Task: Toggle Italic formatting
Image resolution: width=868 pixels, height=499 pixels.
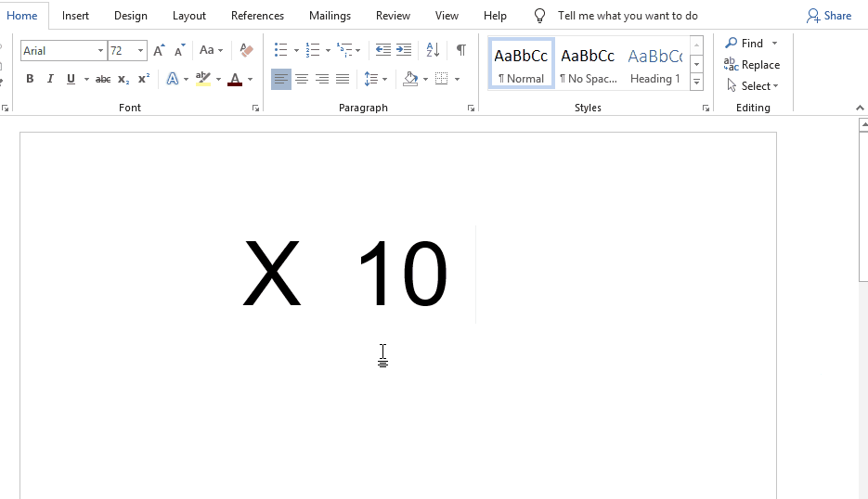Action: [x=50, y=79]
